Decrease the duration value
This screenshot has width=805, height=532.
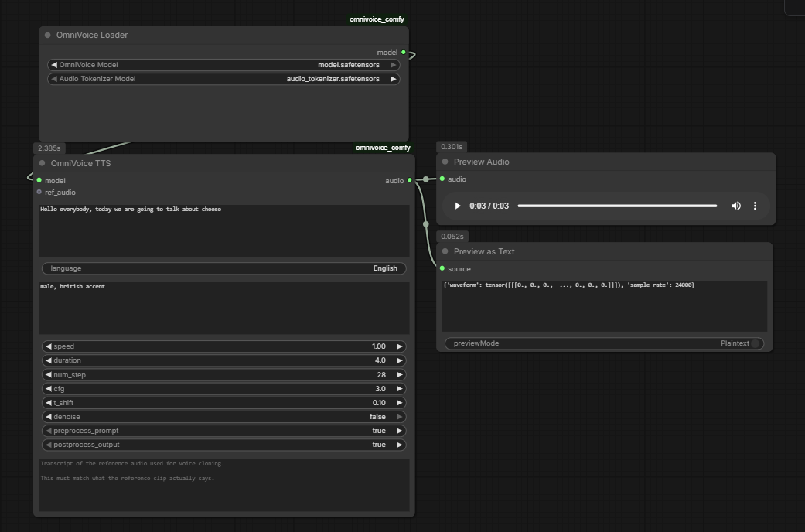click(x=48, y=360)
